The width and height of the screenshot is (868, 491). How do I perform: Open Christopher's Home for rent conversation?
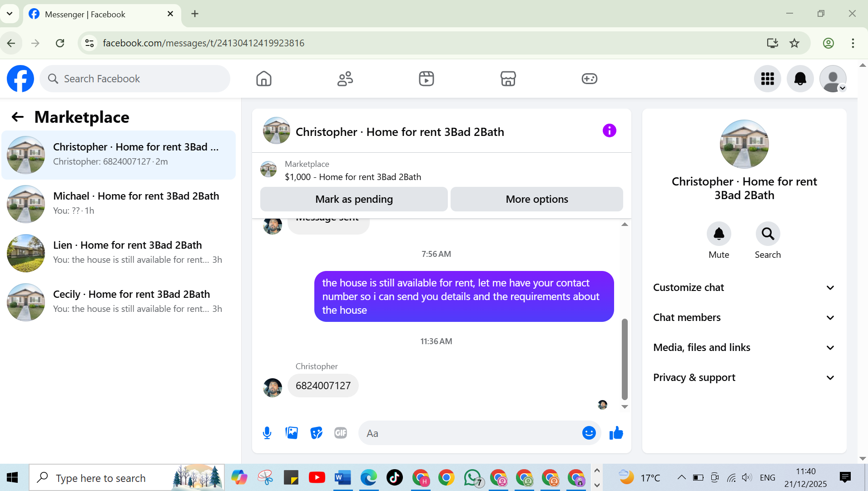119,155
